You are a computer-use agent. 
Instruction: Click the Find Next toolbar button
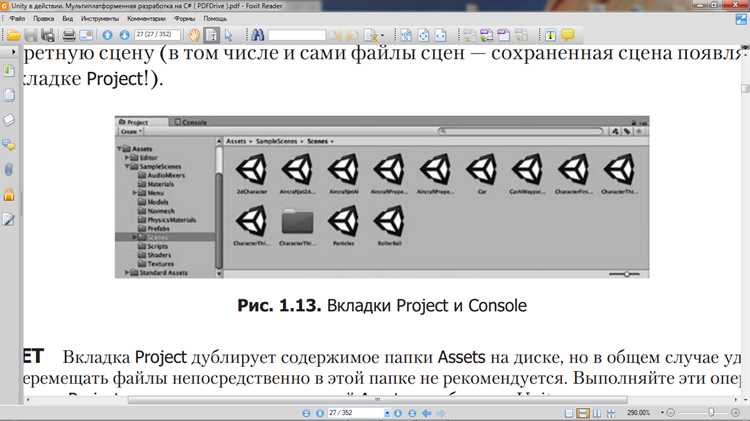pyautogui.click(x=353, y=35)
